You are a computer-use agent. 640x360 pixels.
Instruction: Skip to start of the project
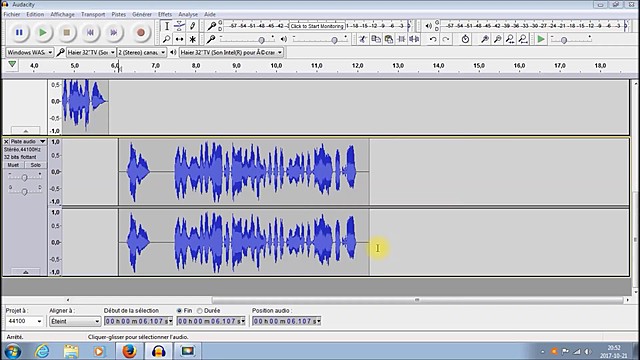point(90,32)
